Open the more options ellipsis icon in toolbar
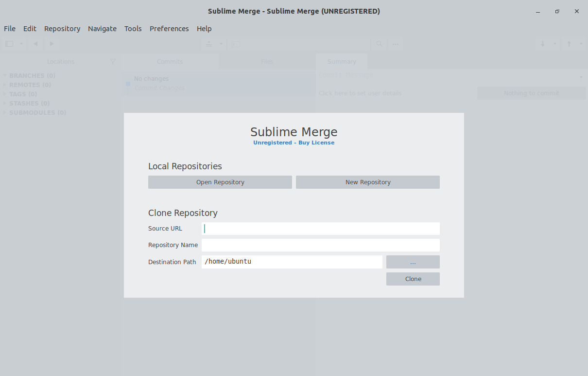The image size is (588, 376). click(396, 44)
